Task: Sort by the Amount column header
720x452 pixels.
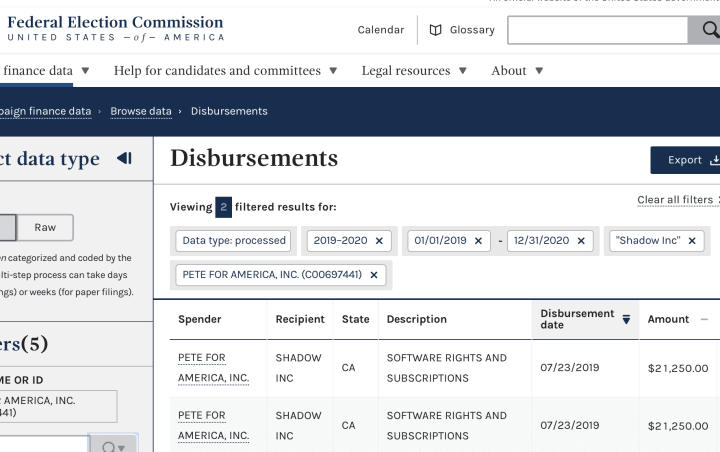Action: (668, 319)
